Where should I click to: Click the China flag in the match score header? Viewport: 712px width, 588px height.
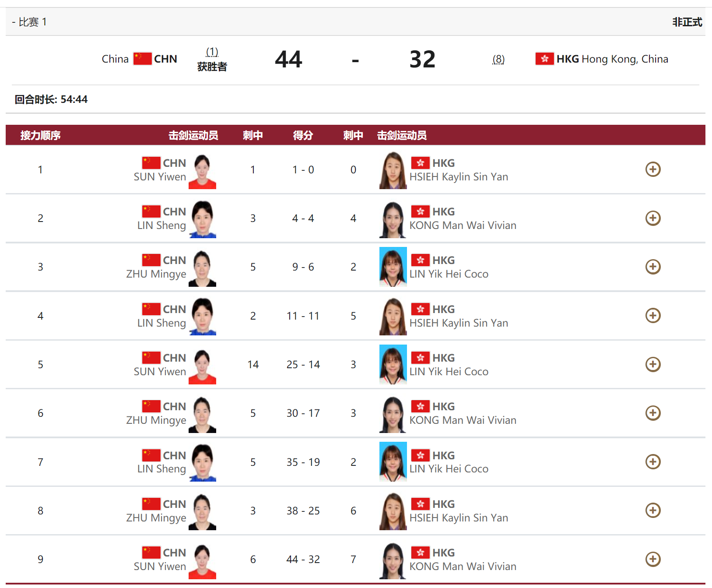point(142,59)
